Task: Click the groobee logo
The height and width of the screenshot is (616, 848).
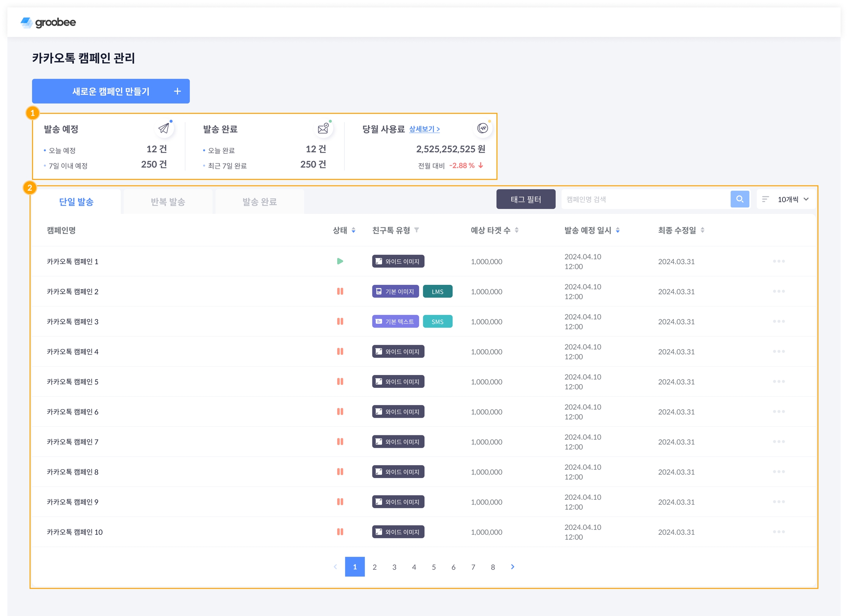Action: point(48,22)
